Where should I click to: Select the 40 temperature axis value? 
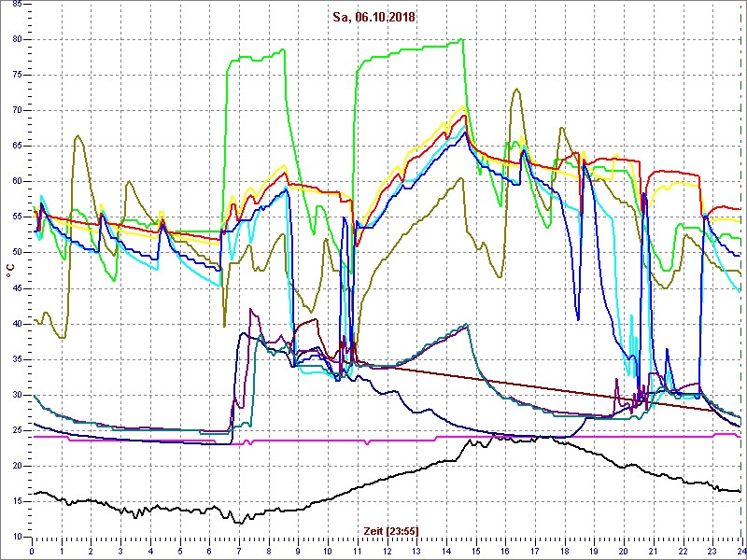coord(15,324)
